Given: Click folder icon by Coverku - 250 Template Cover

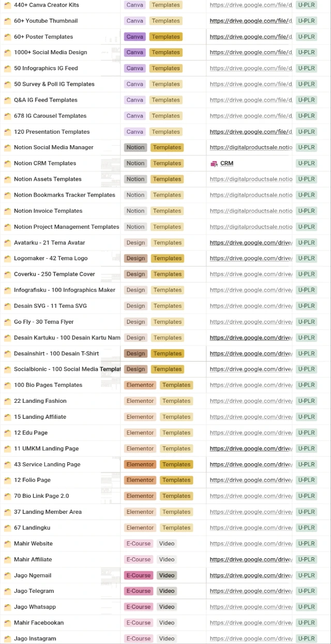Looking at the screenshot, I should pyautogui.click(x=7, y=275).
